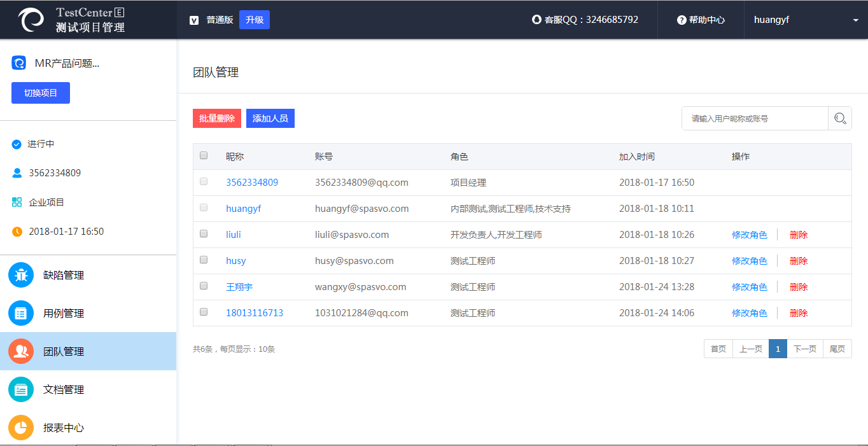Image resolution: width=868 pixels, height=446 pixels.
Task: Click the MR产品问题 project icon
Action: pyautogui.click(x=18, y=63)
